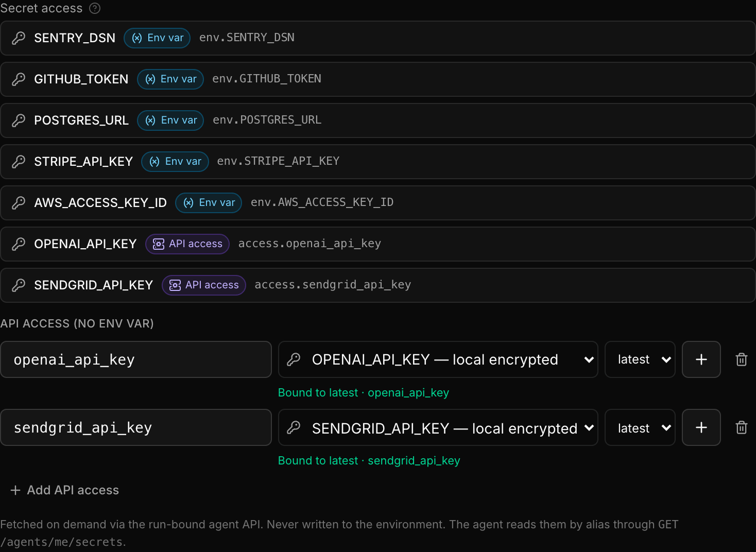Select the GITHUB_TOKEN secret name
The height and width of the screenshot is (552, 756).
click(81, 79)
